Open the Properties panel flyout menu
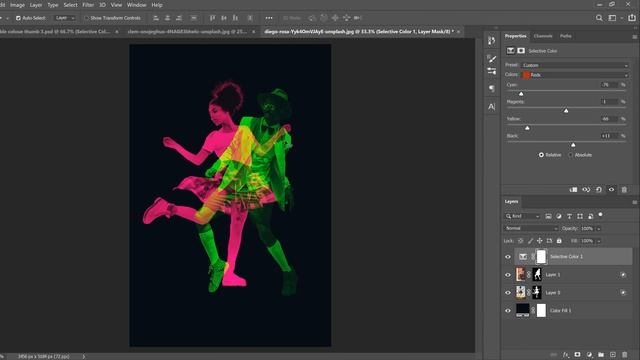 coord(635,37)
